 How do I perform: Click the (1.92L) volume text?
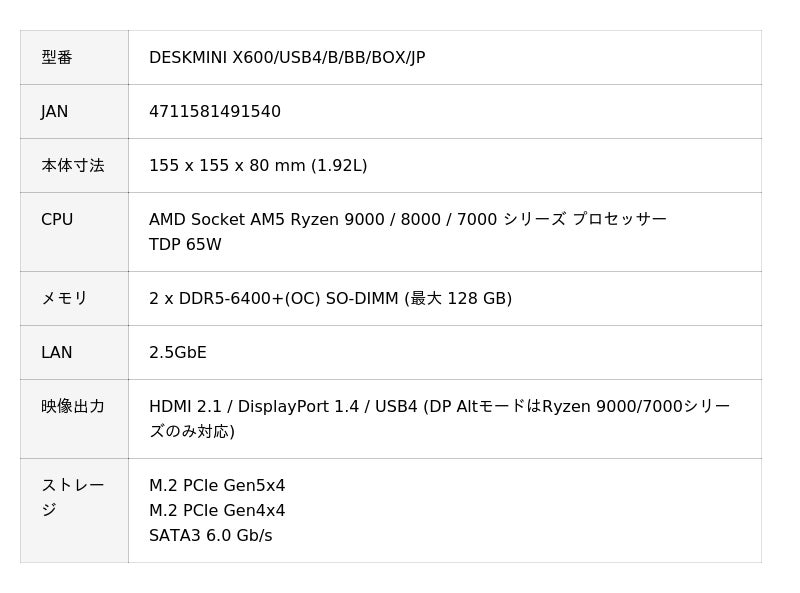[x=339, y=166]
